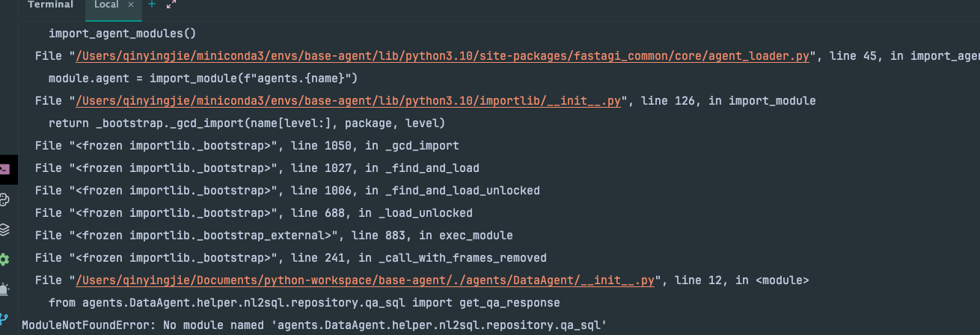Open the agent_loader.py file path link

coord(441,56)
